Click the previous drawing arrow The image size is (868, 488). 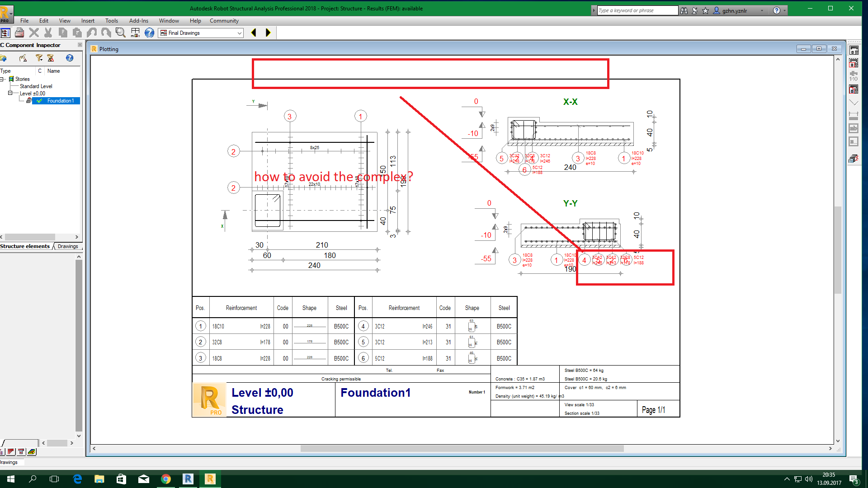tap(254, 33)
